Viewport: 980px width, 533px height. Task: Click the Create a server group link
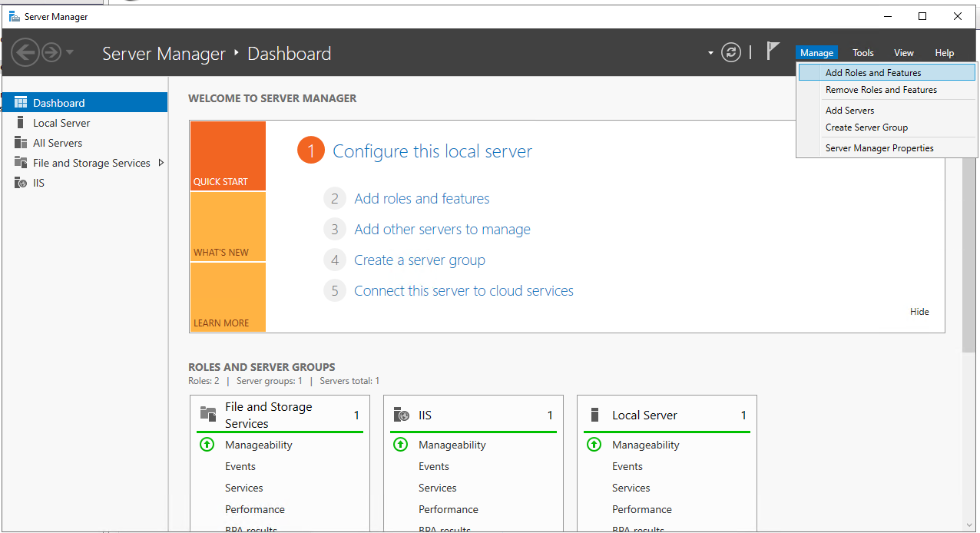419,260
